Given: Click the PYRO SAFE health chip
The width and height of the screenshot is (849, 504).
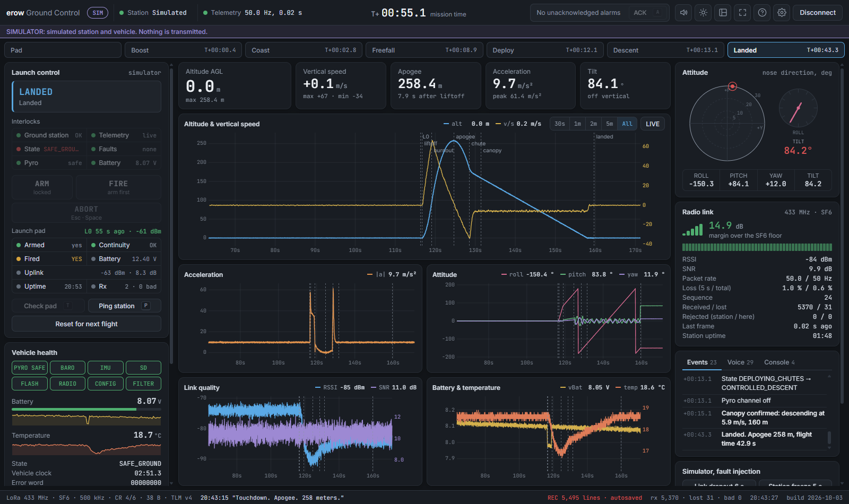Looking at the screenshot, I should click(x=30, y=368).
